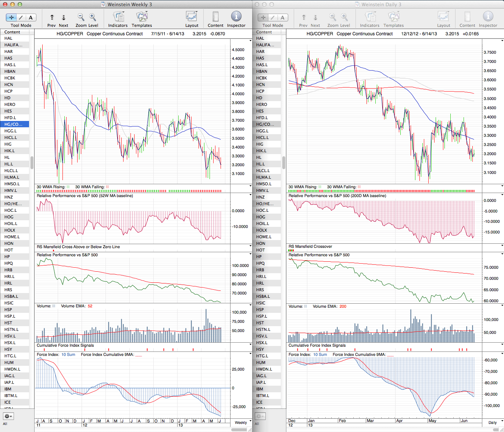Viewport: 504px width, 432px height.
Task: Click the Weekly chart horizontal scrollbar thumb
Action: pos(241,429)
